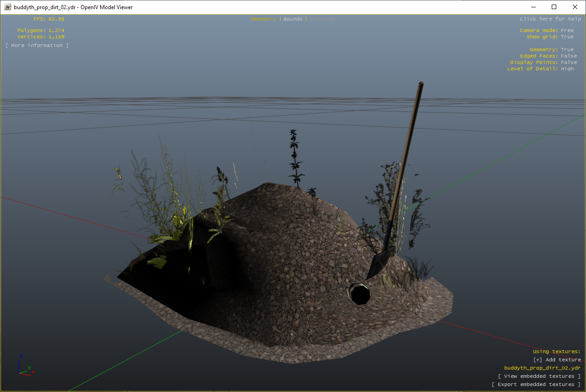Enable Display Points option

tap(569, 63)
